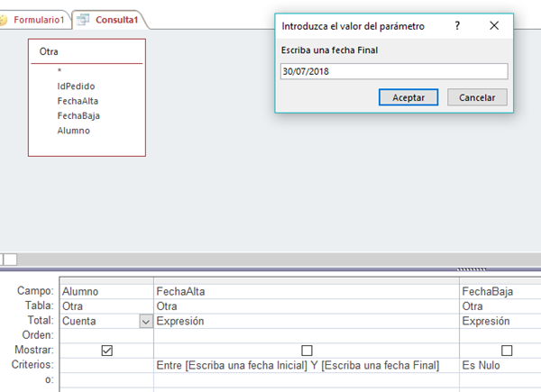This screenshot has height=392, width=541.
Task: Click the empty Orden cell of the Alumno column
Action: pos(106,336)
